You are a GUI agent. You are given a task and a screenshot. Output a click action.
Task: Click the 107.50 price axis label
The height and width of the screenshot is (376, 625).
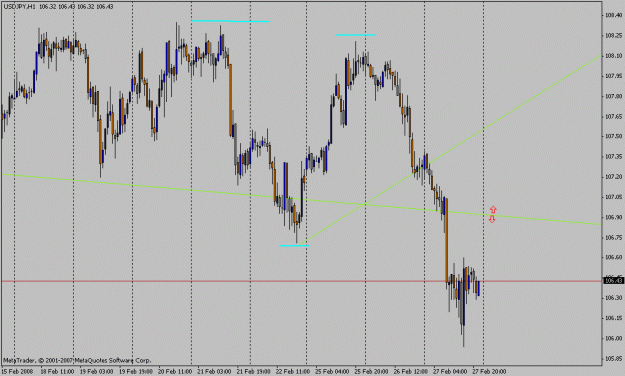pyautogui.click(x=613, y=136)
